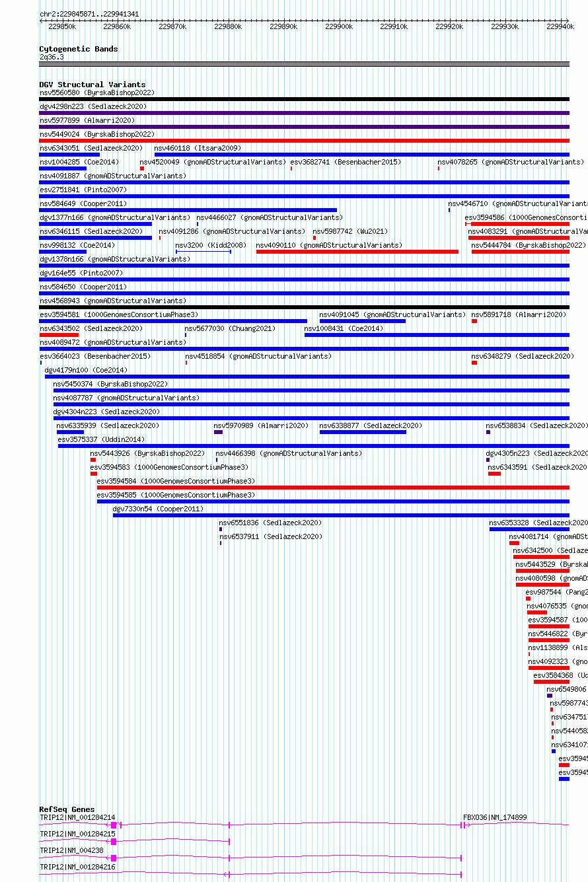
Task: Click the gray 2q36.3 cytogenetic band bar
Action: pyautogui.click(x=304, y=64)
